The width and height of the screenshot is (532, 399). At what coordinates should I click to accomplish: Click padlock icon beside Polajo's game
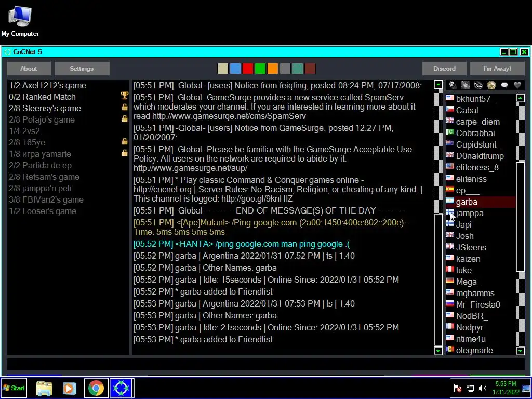[x=125, y=119]
